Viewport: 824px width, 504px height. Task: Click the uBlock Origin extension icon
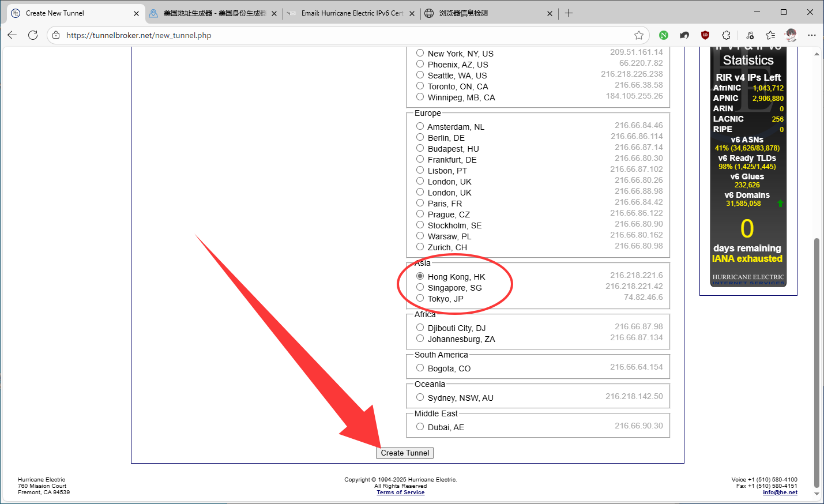click(x=705, y=35)
